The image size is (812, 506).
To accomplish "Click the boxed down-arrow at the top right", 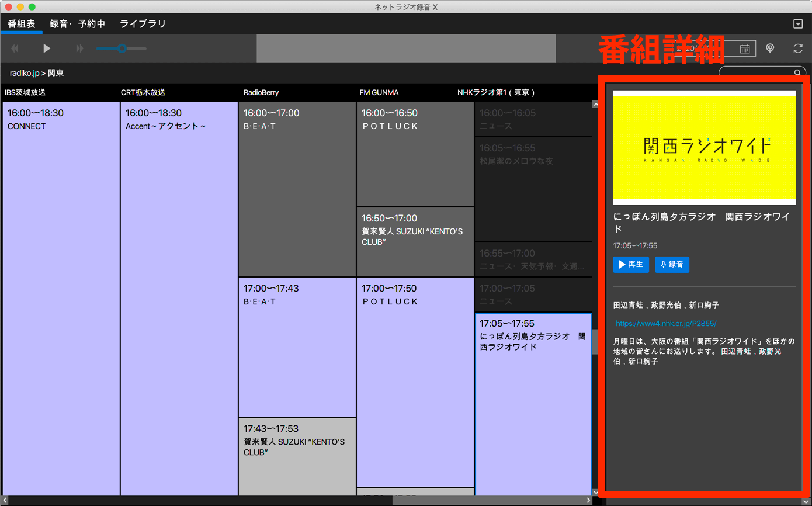I will click(x=798, y=23).
